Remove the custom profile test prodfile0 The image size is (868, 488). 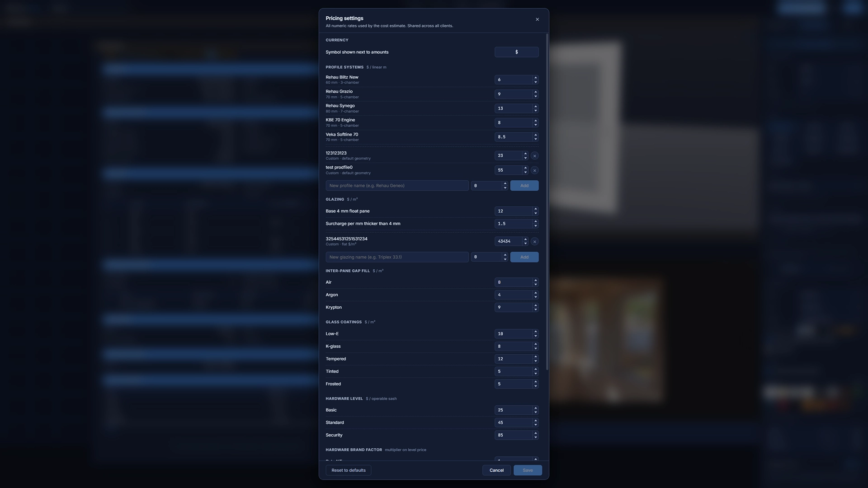click(x=534, y=170)
